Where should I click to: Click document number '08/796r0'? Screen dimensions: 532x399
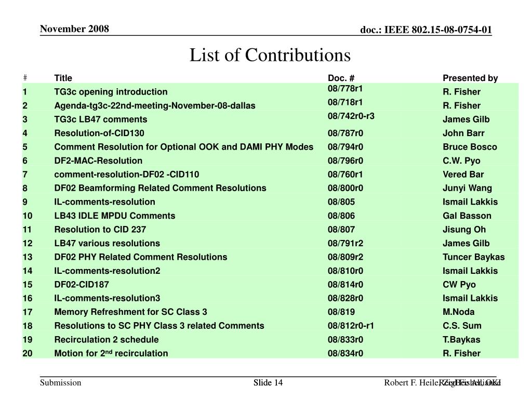click(x=345, y=161)
